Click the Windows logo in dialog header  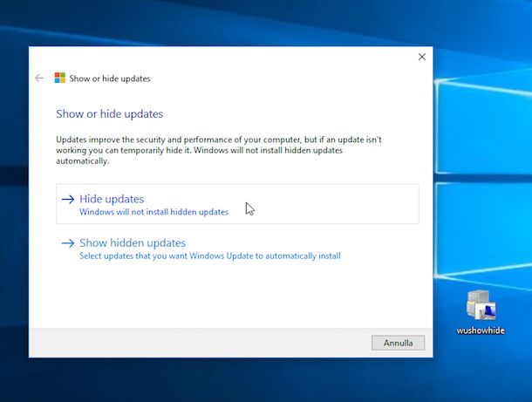coord(59,78)
